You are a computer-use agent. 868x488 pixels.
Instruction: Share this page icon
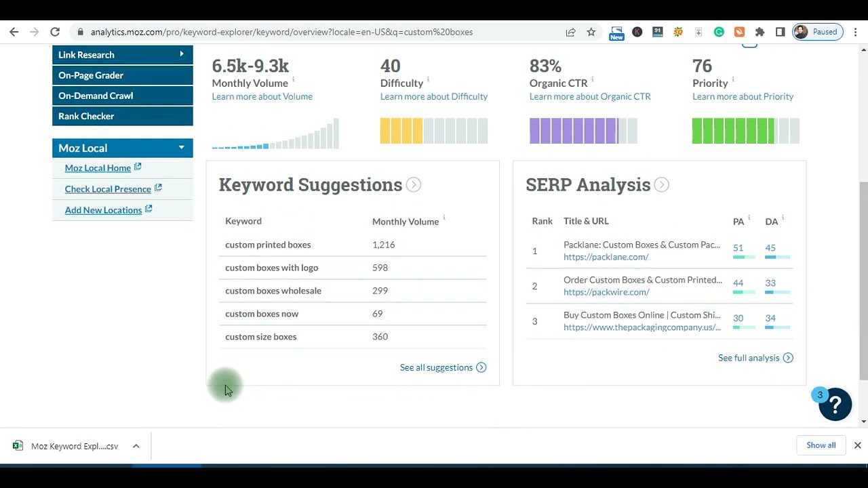tap(571, 32)
